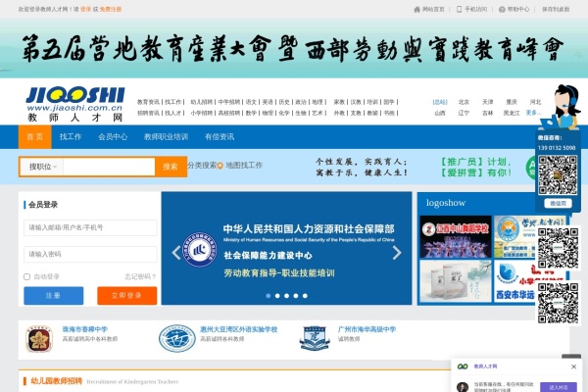Screen dimensions: 588x392
Task: Focus the job search text box
Action: [109, 167]
